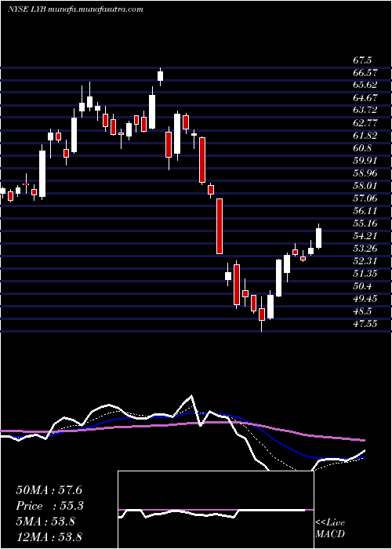Click the '50MA : 57.6' readout
The height and width of the screenshot is (549, 392).
pyautogui.click(x=49, y=490)
